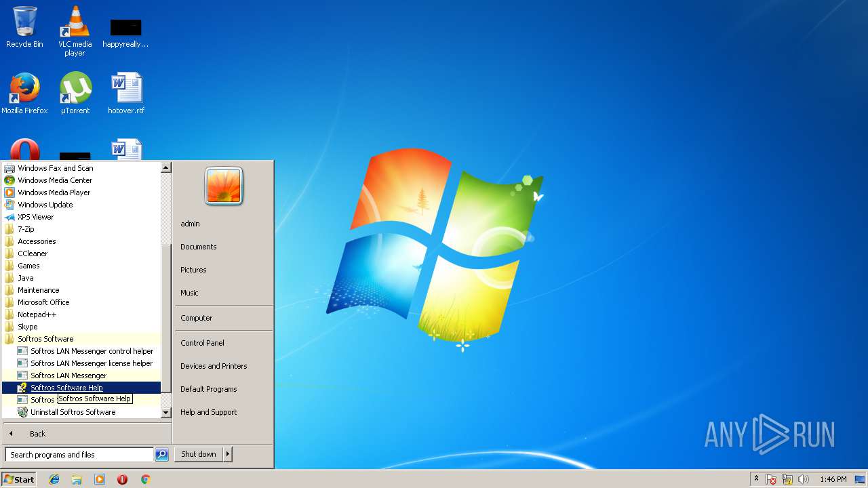The width and height of the screenshot is (868, 488).
Task: Open hotover.rtf document on desktop
Action: [x=126, y=93]
